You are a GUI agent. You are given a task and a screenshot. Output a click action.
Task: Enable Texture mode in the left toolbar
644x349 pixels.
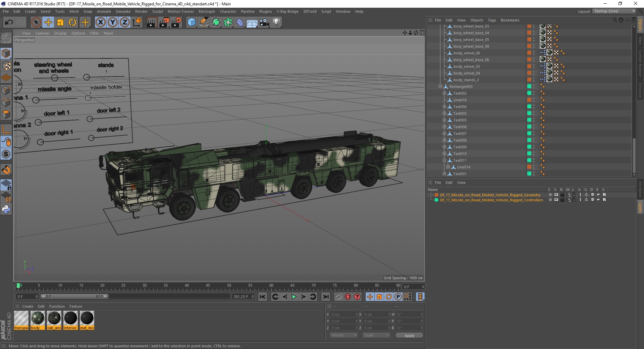(x=6, y=66)
